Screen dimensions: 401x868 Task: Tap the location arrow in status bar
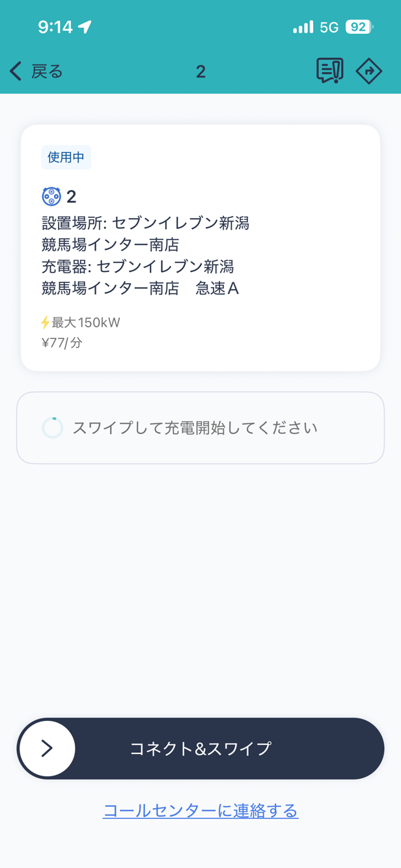85,27
